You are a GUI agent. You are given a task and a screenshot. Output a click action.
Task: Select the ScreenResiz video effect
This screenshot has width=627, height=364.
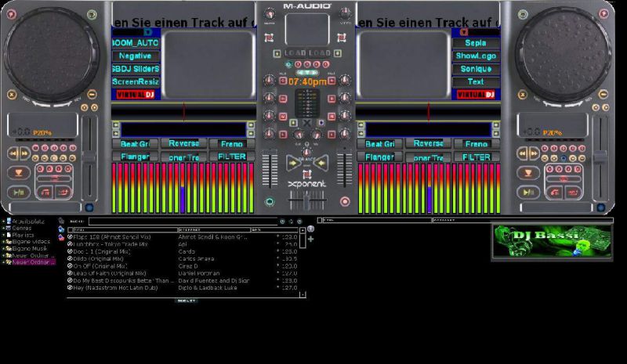(x=136, y=81)
